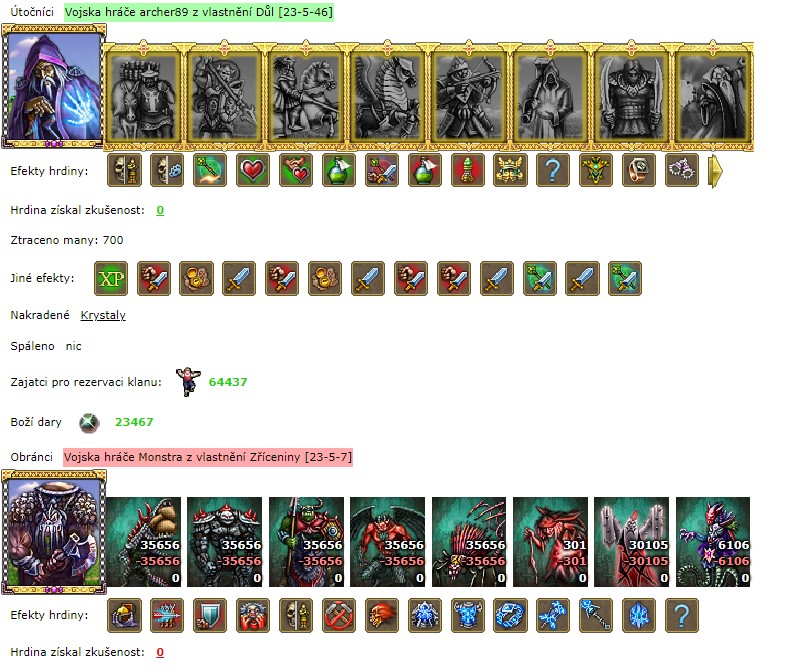Click the shield defender effect icon

(x=210, y=615)
